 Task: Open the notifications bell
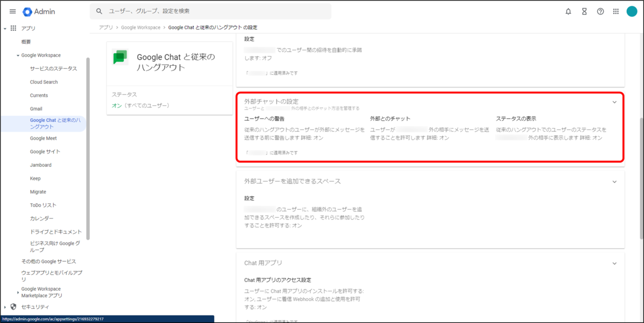(x=568, y=11)
